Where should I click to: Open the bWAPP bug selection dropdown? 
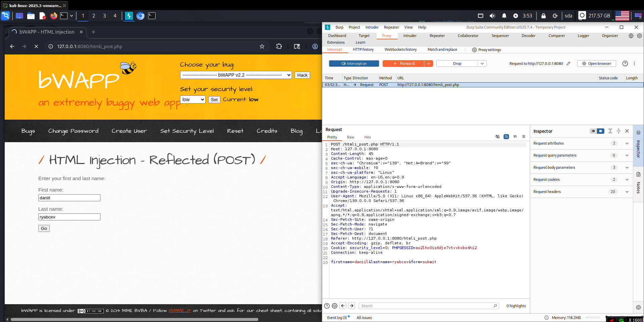click(235, 75)
